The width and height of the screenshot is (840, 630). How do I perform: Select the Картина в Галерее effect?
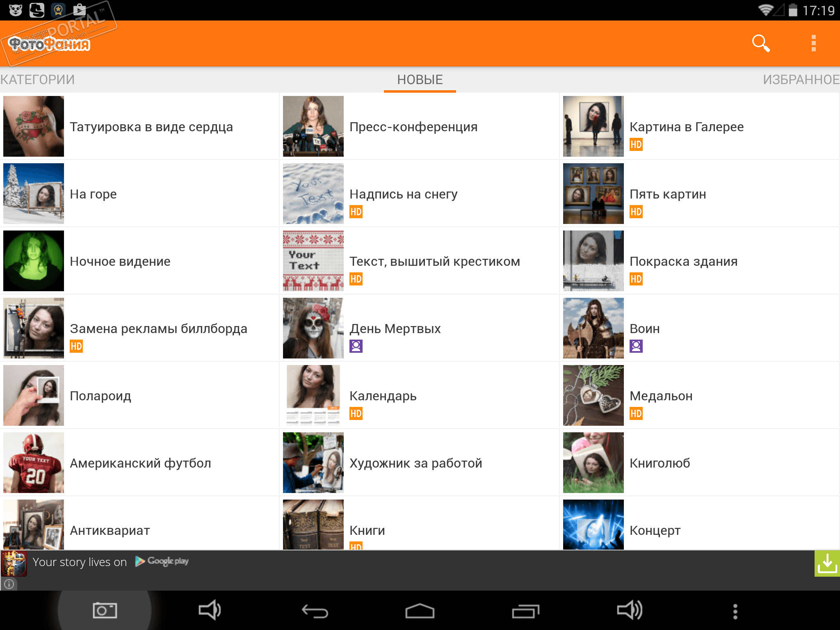tap(686, 127)
